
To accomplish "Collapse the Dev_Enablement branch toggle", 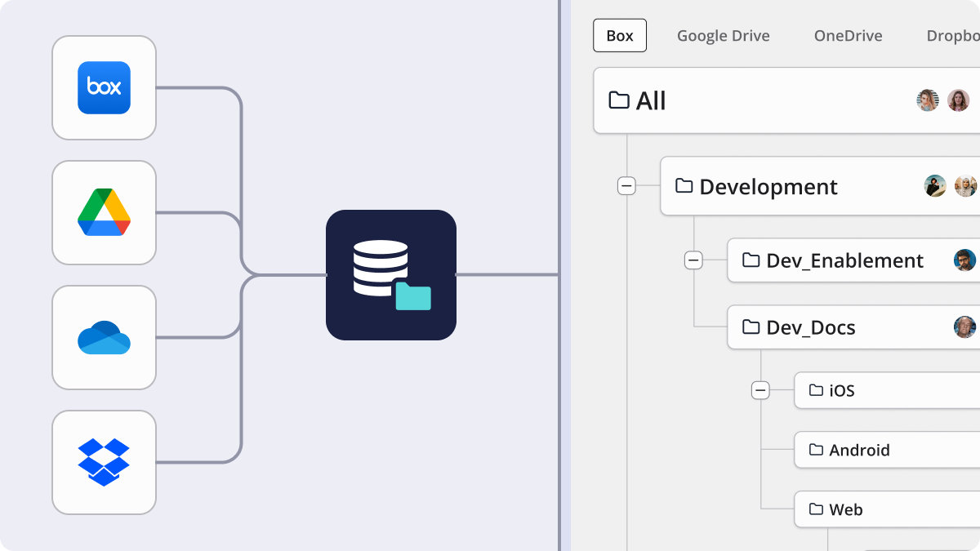I will pos(693,260).
